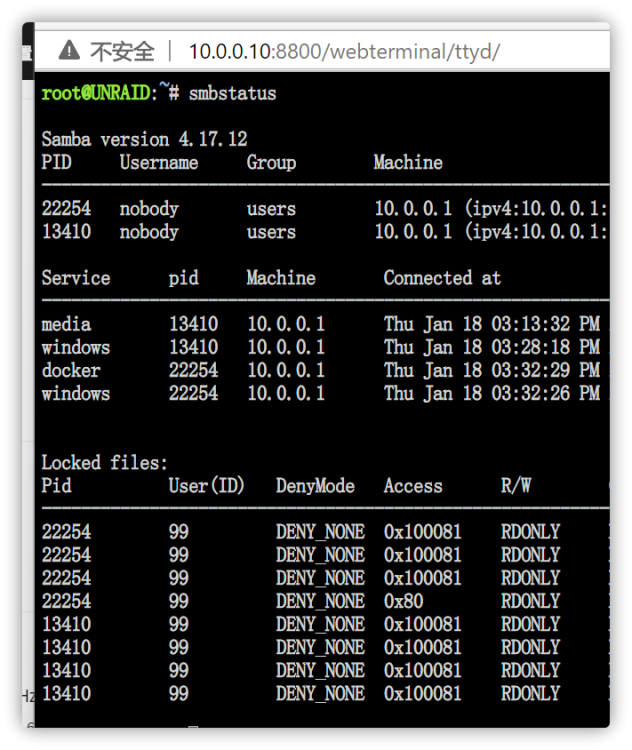Click PID 13410 in the nobody users row
The height and width of the screenshot is (750, 632).
[66, 232]
